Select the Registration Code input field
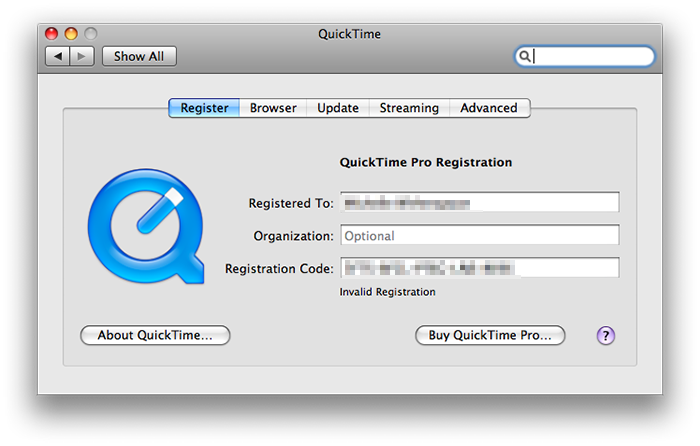The width and height of the screenshot is (700, 446). 479,268
